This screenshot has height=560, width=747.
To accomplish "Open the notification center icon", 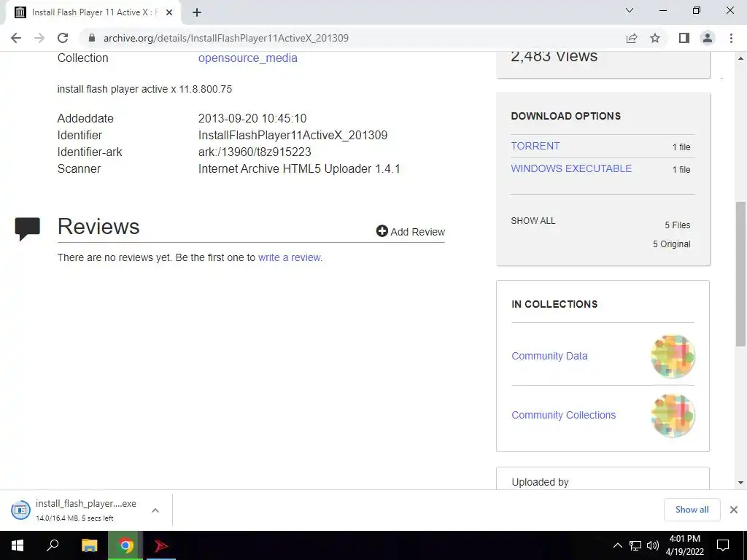I will coord(723,545).
